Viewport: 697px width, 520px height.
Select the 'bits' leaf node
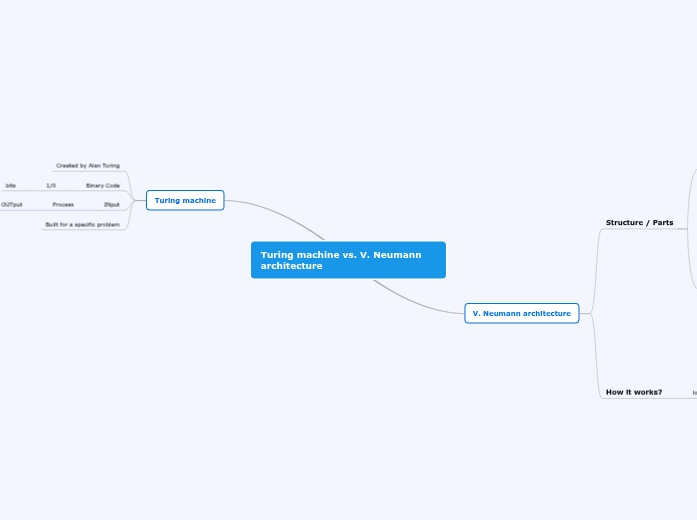coord(10,185)
